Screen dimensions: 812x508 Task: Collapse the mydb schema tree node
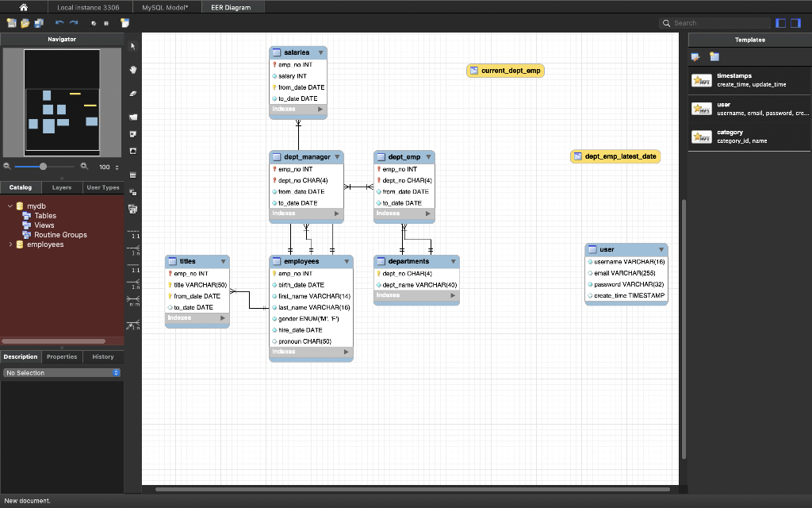coord(11,206)
